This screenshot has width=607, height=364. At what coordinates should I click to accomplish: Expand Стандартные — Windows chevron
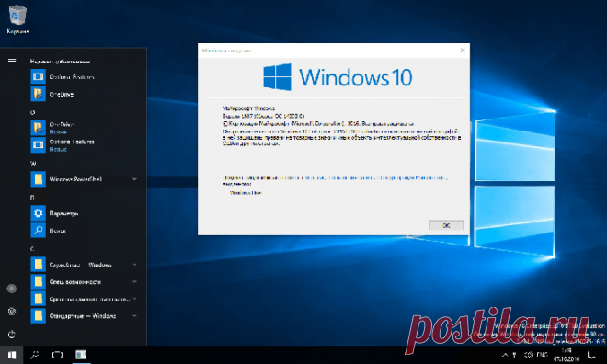pos(134,315)
